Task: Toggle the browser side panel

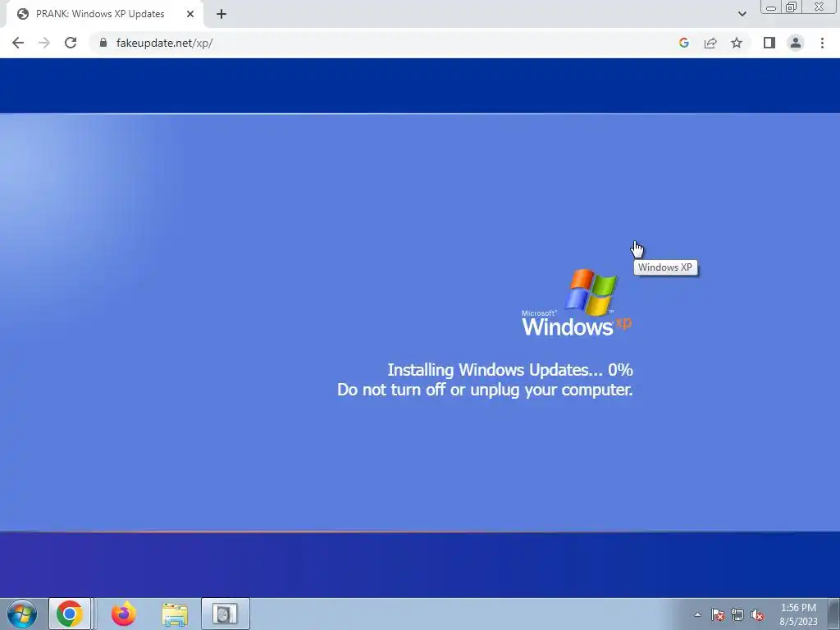Action: (x=769, y=43)
